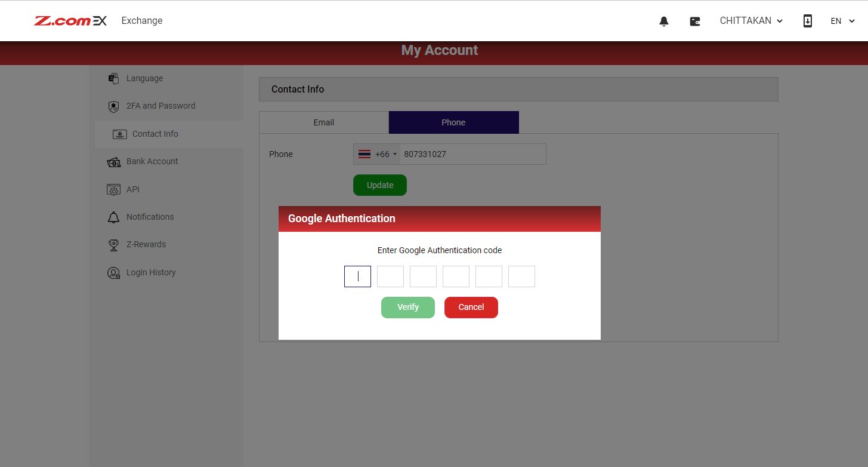Click the first authentication code input box
Image resolution: width=868 pixels, height=467 pixels.
pyautogui.click(x=357, y=276)
